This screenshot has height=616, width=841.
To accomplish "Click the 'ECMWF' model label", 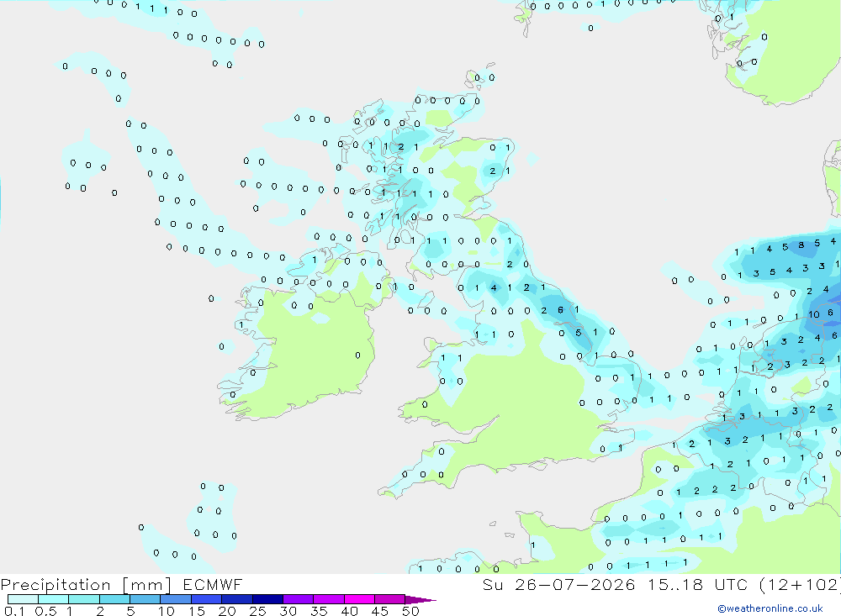I will coord(213,584).
